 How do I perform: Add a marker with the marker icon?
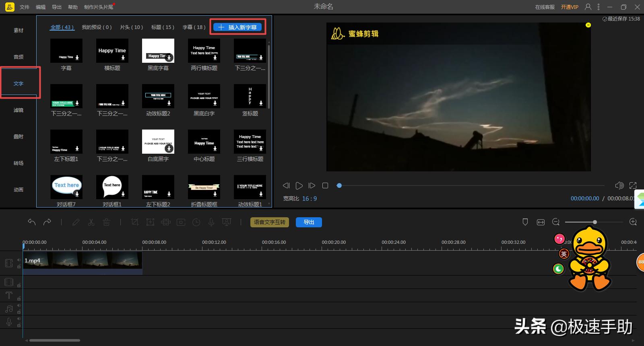[x=525, y=222]
